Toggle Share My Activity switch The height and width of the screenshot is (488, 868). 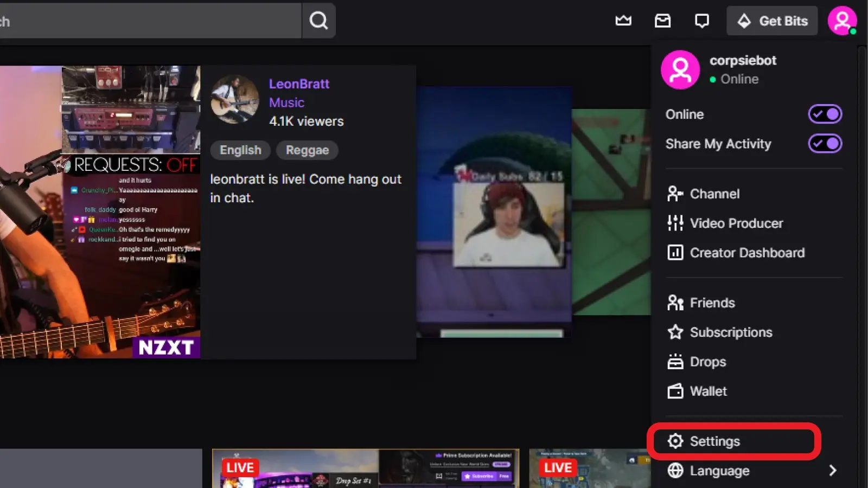(825, 144)
